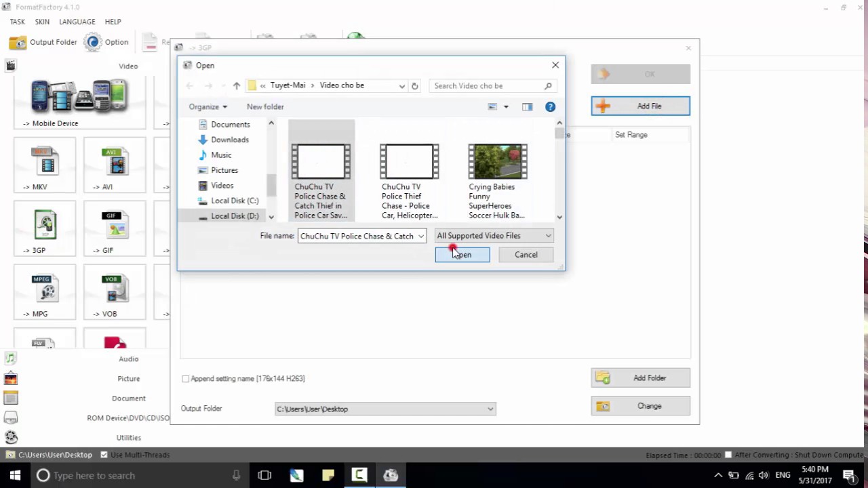Viewport: 868px width, 488px height.
Task: Click the Open button in dialog
Action: 462,255
